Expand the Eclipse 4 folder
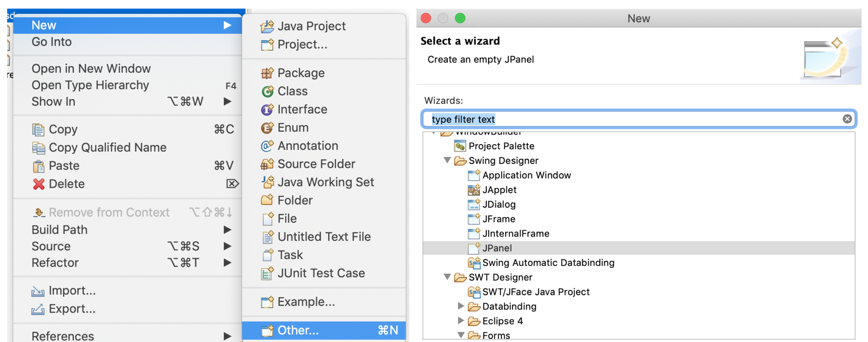868x342 pixels. pyautogui.click(x=461, y=320)
